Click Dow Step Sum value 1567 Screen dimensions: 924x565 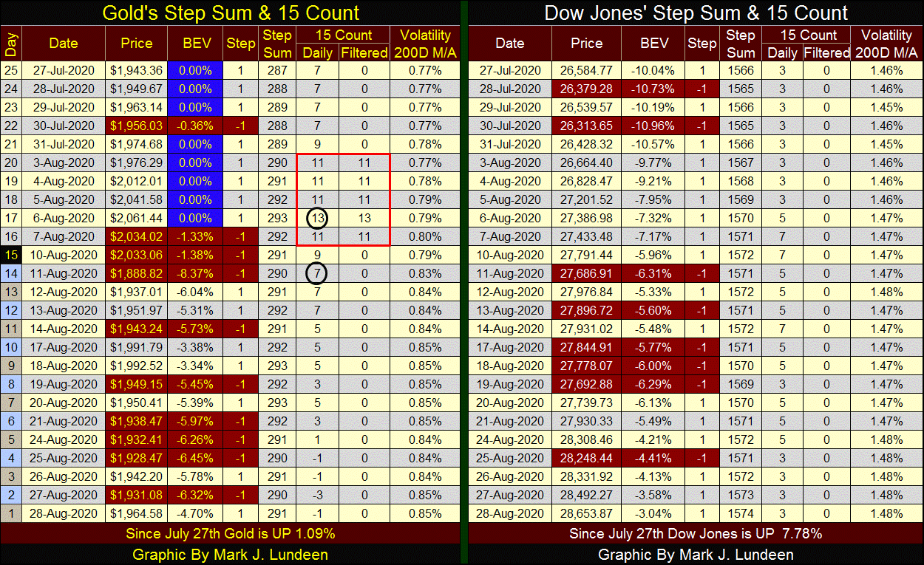click(x=740, y=163)
